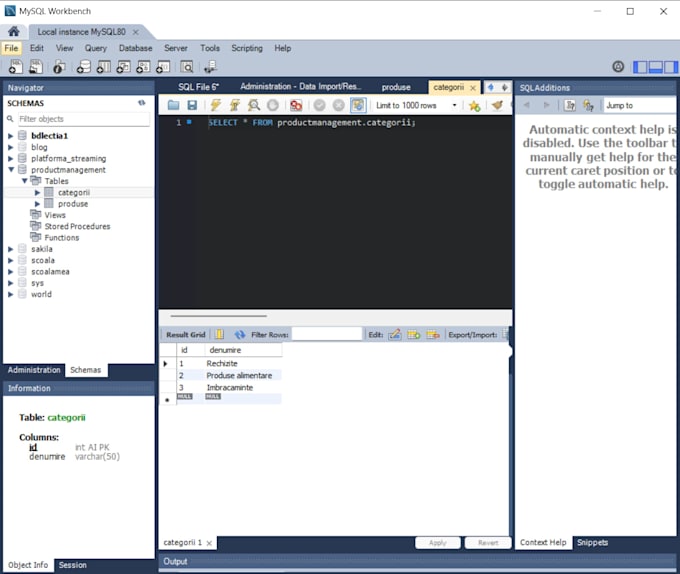Open a SQL script file in new tab
The height and width of the screenshot is (574, 680).
(x=36, y=67)
